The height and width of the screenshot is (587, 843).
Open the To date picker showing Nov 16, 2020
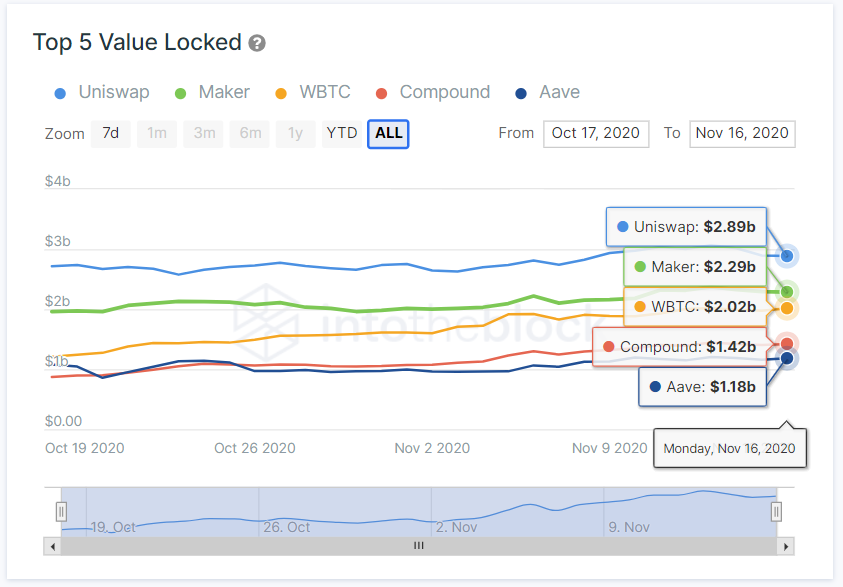point(742,133)
